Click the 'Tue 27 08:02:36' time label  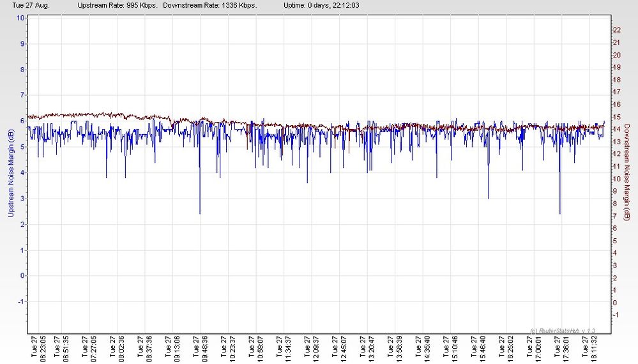pos(117,349)
